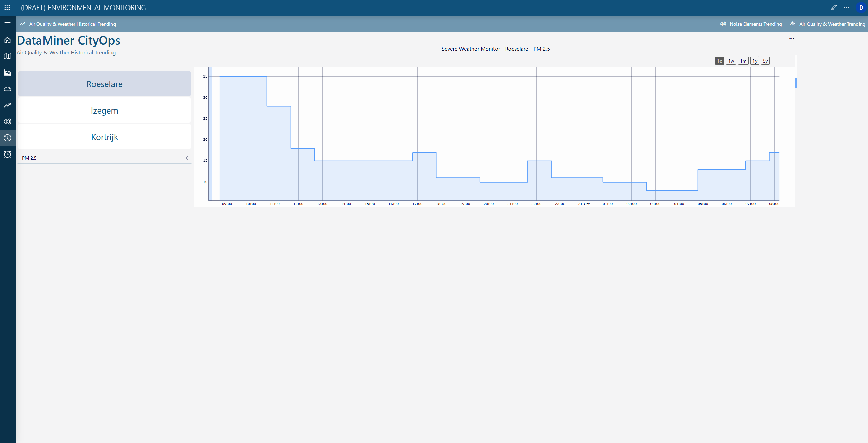Open the header ellipsis menu

(846, 7)
